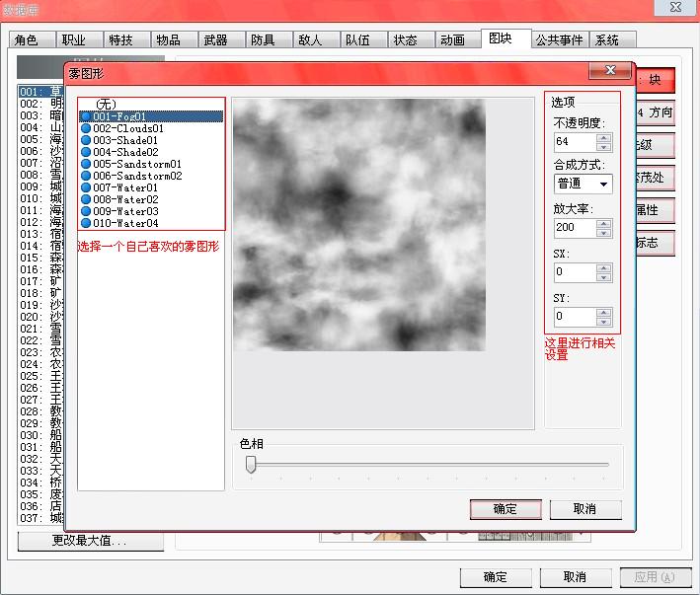Click blue icon beside 003-Shade01

[86, 140]
